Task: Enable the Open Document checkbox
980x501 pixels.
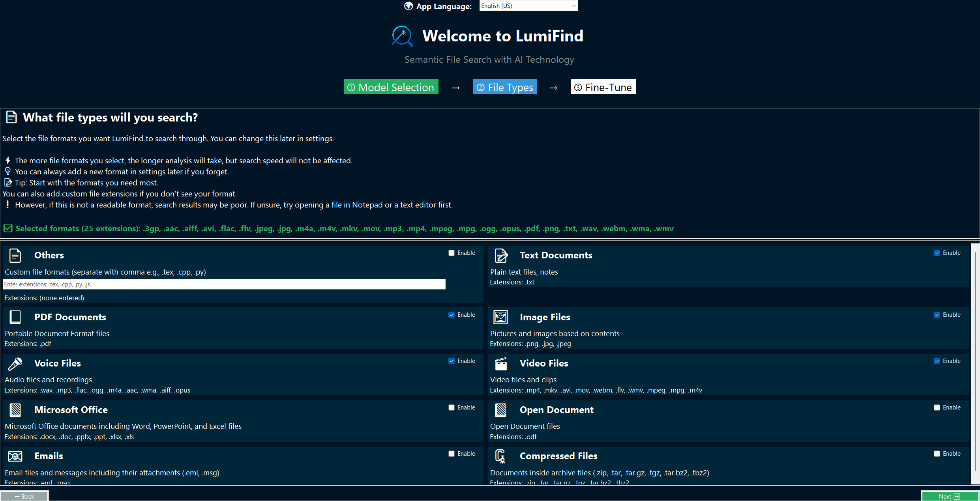Action: click(x=937, y=408)
